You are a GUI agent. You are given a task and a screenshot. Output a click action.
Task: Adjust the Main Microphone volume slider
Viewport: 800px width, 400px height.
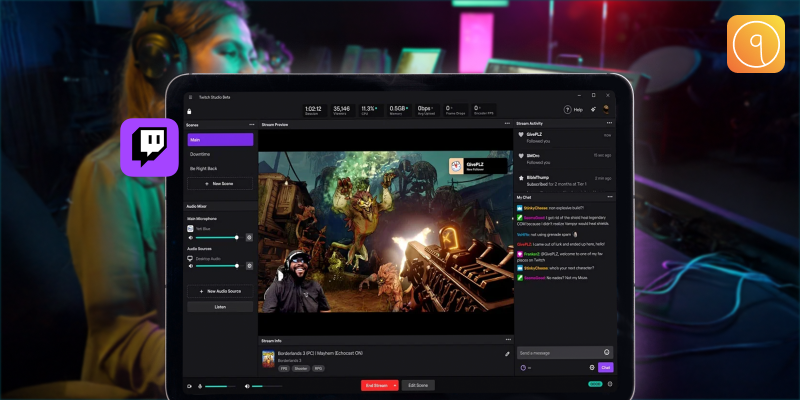217,237
